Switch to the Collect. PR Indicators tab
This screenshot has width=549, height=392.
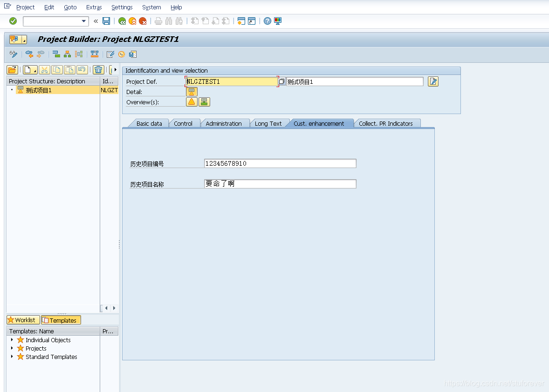386,123
